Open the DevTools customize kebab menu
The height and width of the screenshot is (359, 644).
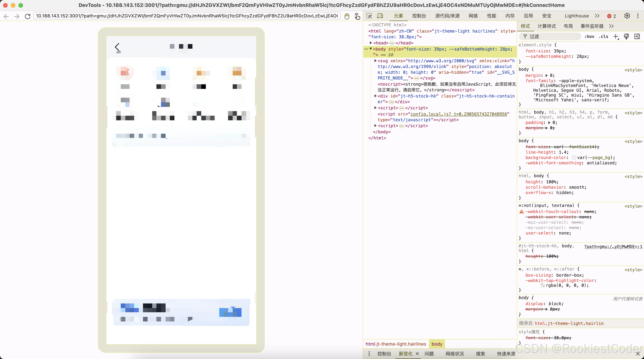coord(638,16)
